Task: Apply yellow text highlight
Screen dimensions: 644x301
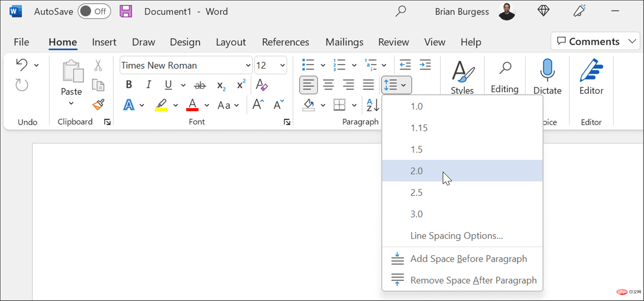Action: click(161, 105)
